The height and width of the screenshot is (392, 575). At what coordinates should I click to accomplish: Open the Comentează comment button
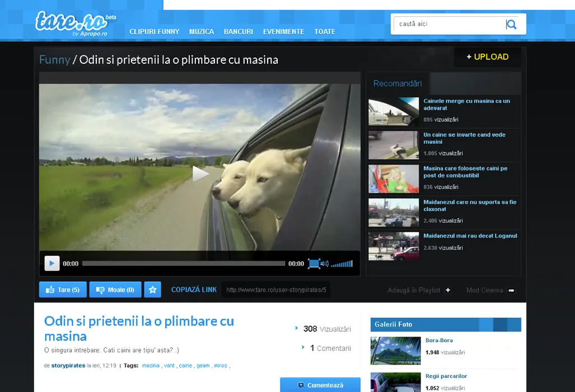(x=320, y=385)
